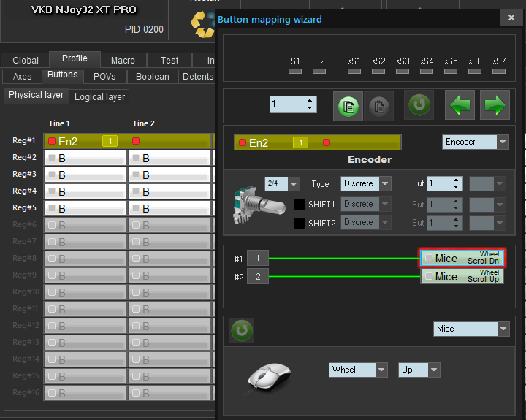
Task: Open the dropdown next to But 1 stepper
Action: tap(487, 183)
